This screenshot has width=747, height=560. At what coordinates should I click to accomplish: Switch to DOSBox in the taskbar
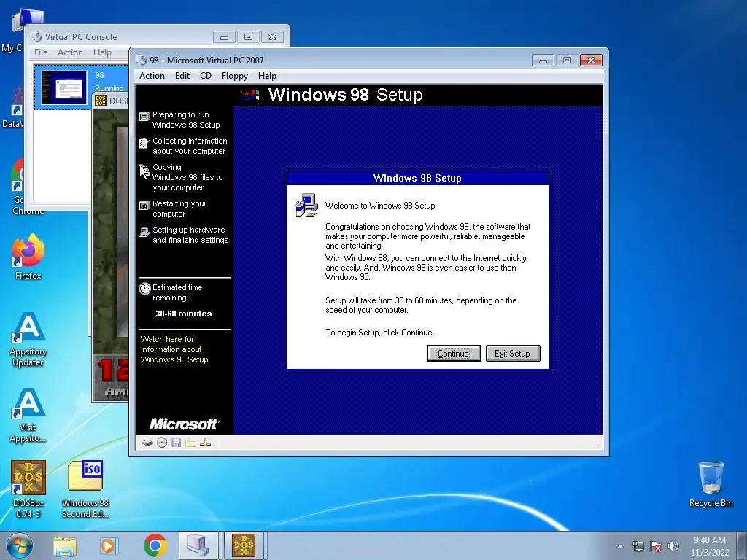244,545
